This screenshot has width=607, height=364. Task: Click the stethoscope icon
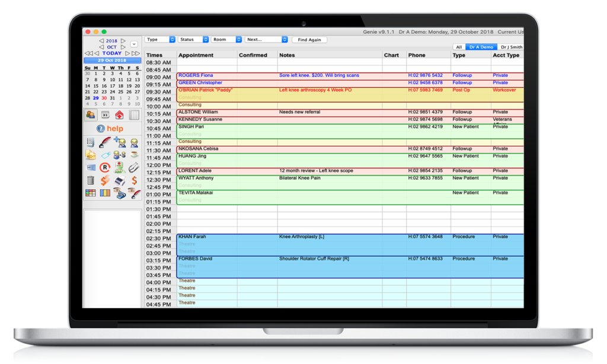tap(134, 168)
